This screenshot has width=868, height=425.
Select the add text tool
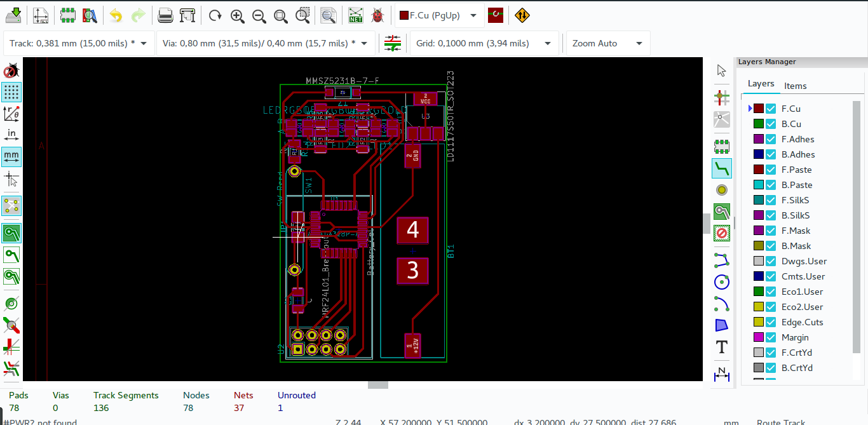pos(721,347)
